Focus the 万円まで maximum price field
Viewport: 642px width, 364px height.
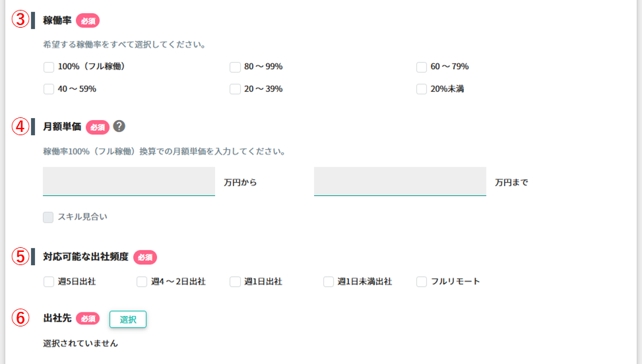pyautogui.click(x=400, y=181)
